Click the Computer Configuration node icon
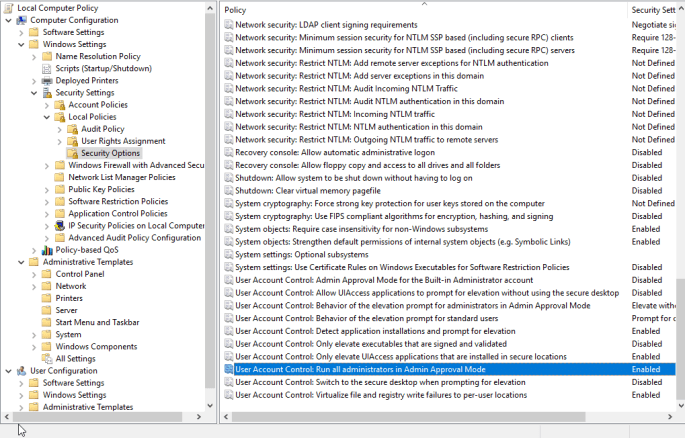 [21, 20]
